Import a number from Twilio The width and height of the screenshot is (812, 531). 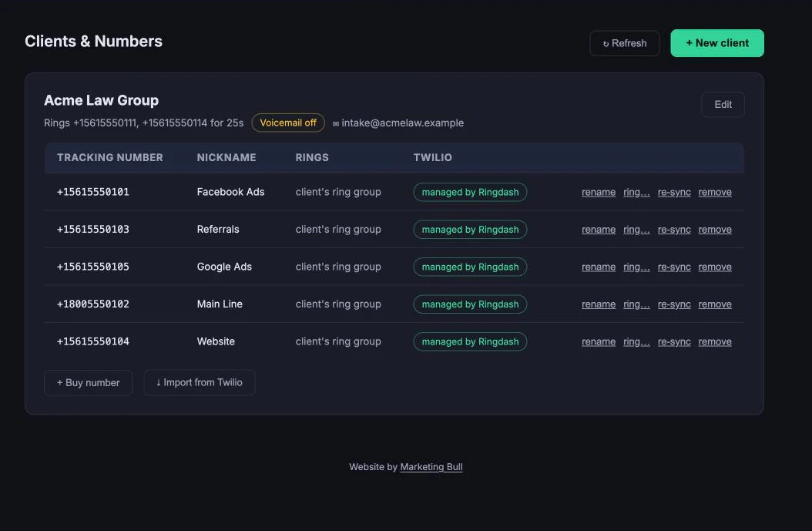[x=199, y=383]
